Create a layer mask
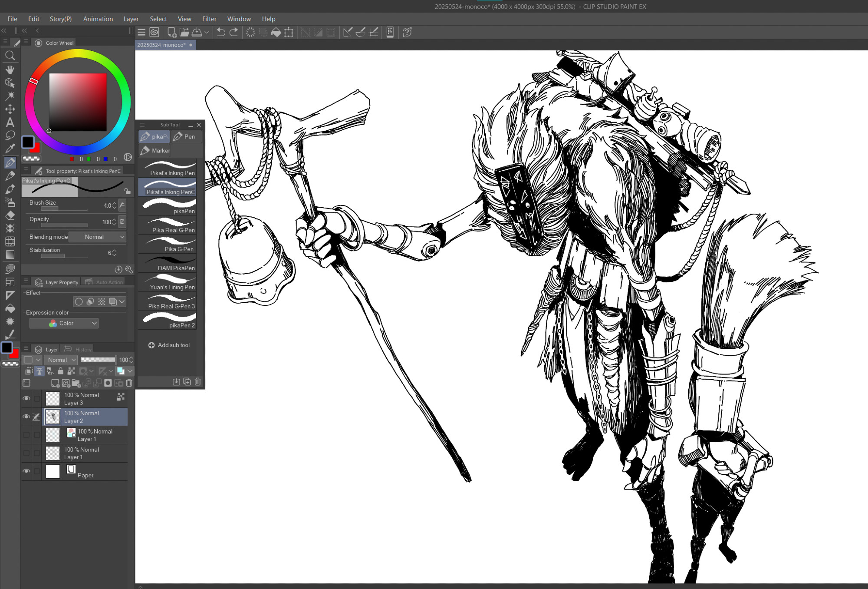The height and width of the screenshot is (589, 868). pos(108,383)
